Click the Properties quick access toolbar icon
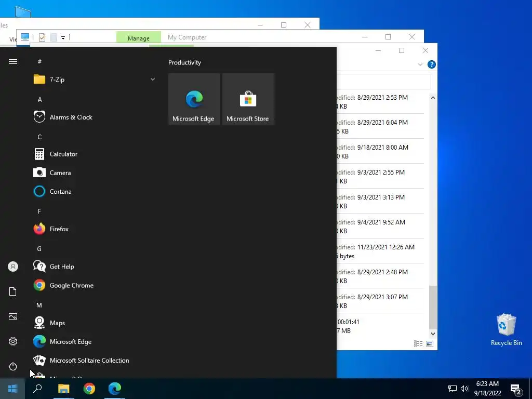The height and width of the screenshot is (399, 532). tap(42, 37)
